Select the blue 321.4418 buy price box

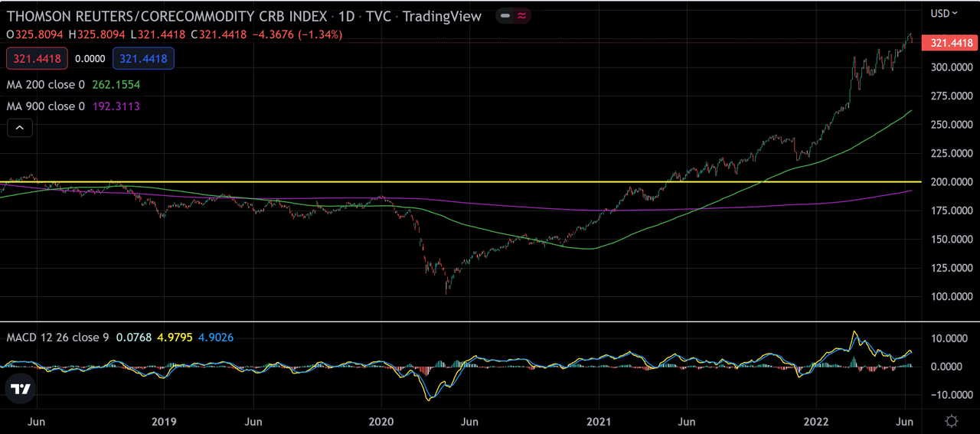144,59
